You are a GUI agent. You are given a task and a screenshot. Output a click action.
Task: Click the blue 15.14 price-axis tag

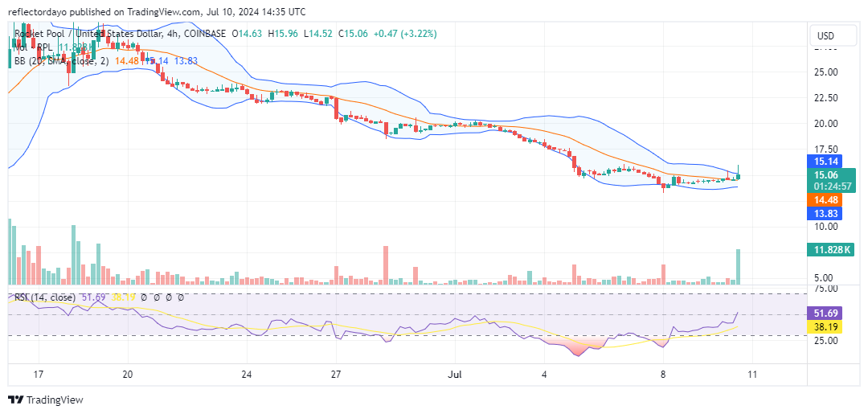tap(825, 162)
